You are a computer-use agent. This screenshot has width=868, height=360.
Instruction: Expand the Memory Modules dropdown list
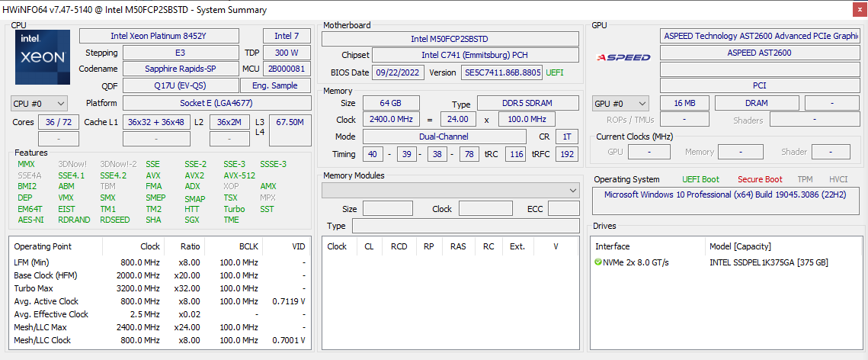[x=450, y=190]
